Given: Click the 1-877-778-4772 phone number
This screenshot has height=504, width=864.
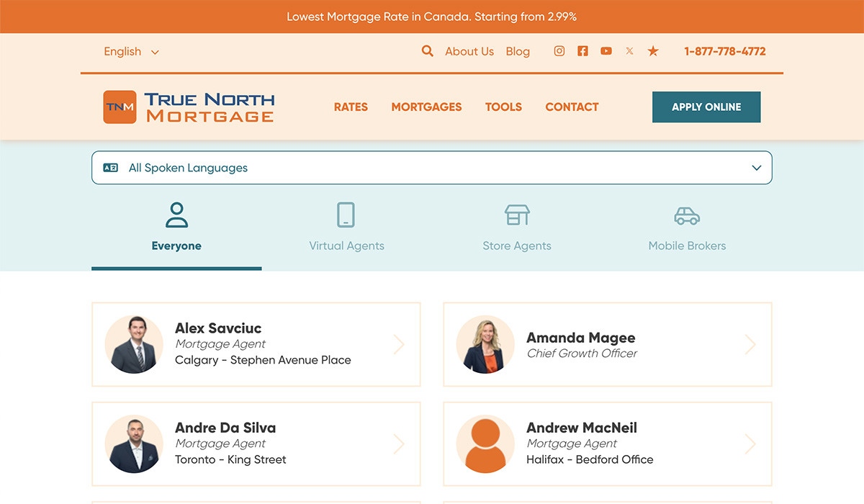Looking at the screenshot, I should [724, 52].
